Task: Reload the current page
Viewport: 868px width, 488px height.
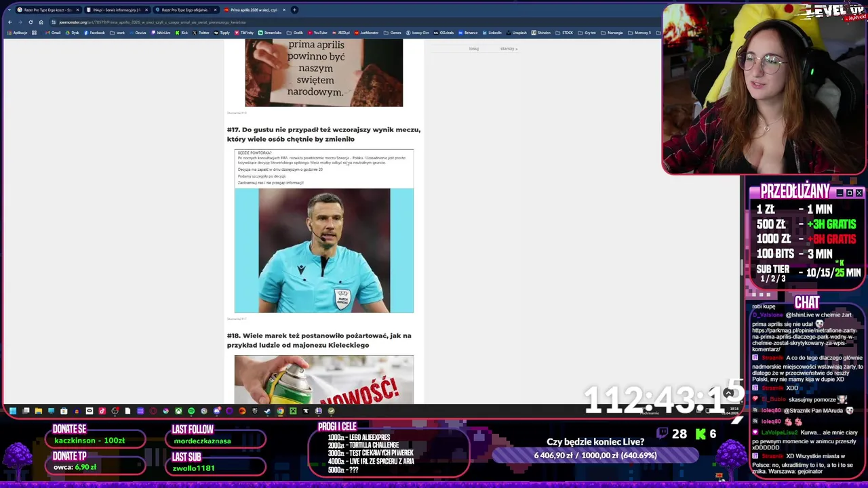Action: click(31, 22)
